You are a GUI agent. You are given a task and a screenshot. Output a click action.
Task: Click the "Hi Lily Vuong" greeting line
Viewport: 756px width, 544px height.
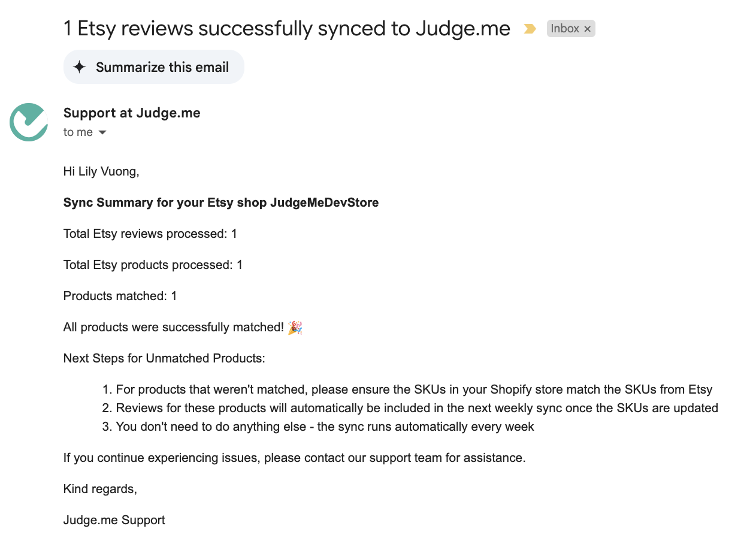pyautogui.click(x=101, y=171)
